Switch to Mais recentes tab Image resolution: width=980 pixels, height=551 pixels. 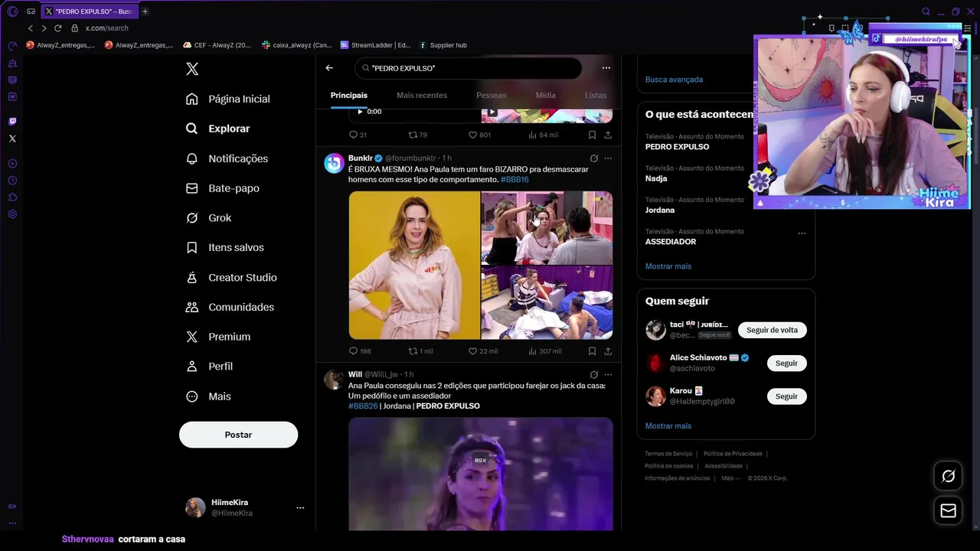pyautogui.click(x=422, y=95)
